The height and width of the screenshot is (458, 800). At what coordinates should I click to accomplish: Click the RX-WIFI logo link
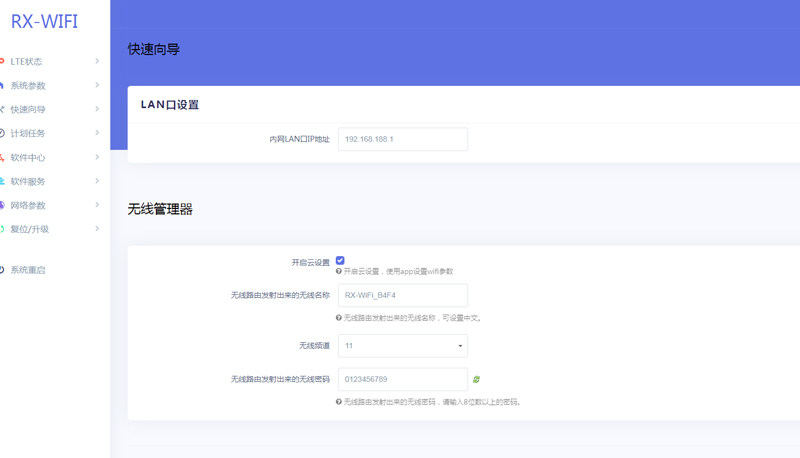point(44,21)
